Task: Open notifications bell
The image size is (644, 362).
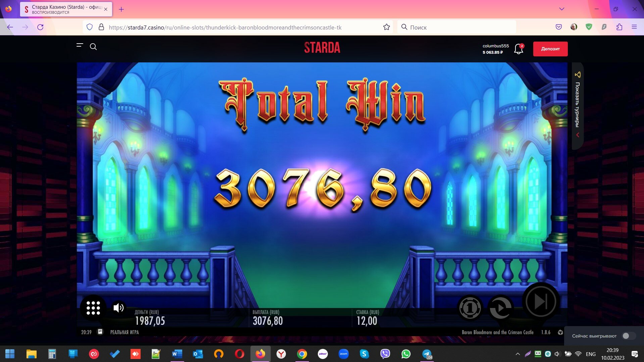Action: pos(518,49)
